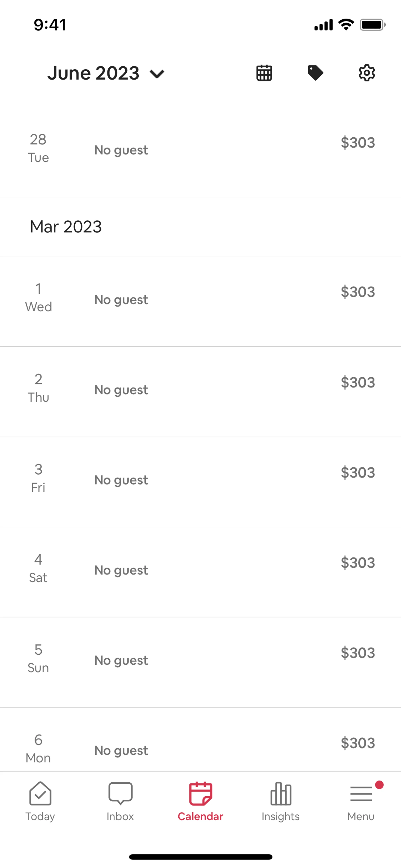This screenshot has width=401, height=868.
Task: Tap the red notification dot on Menu
Action: click(x=379, y=785)
